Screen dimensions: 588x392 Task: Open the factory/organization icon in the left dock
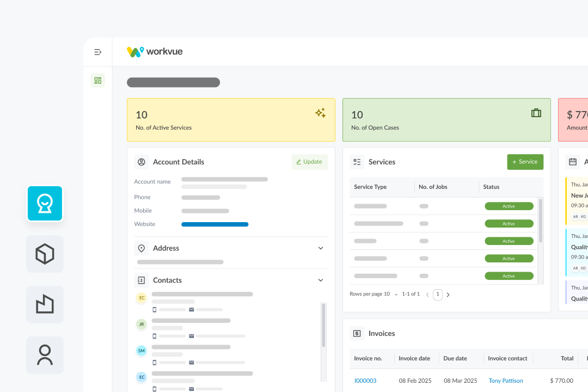pos(45,304)
